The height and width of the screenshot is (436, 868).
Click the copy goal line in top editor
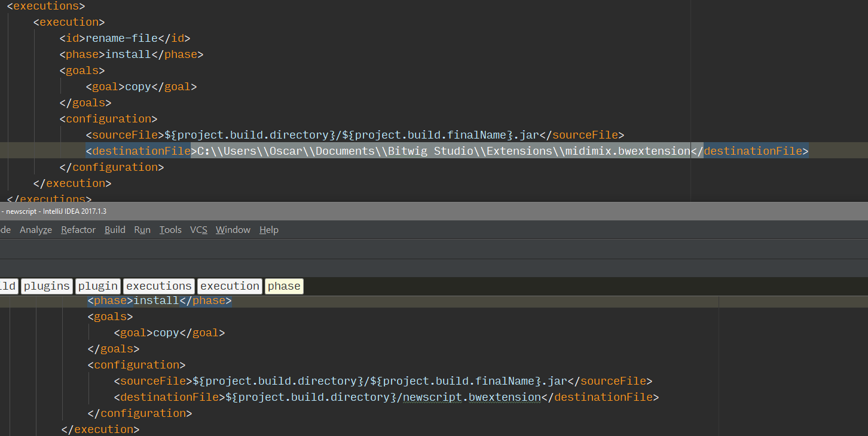(x=141, y=87)
